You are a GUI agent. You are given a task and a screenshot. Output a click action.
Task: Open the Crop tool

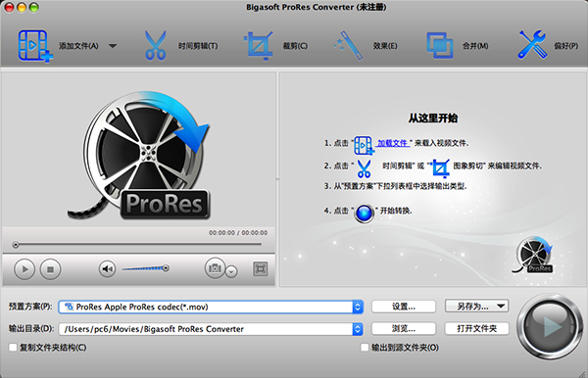click(259, 46)
